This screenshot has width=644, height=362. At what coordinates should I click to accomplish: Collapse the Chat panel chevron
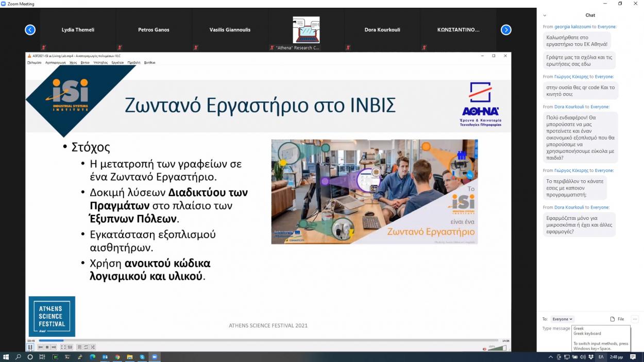[545, 15]
